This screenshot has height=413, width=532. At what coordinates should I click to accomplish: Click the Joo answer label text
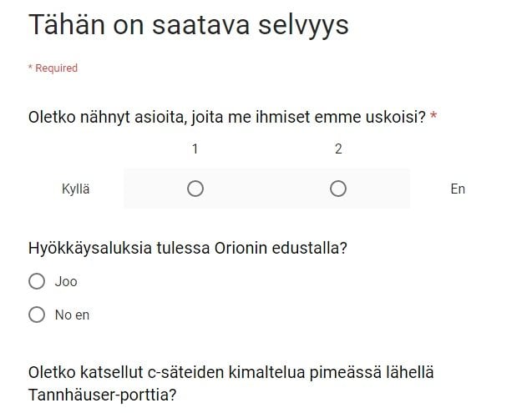[x=66, y=281]
